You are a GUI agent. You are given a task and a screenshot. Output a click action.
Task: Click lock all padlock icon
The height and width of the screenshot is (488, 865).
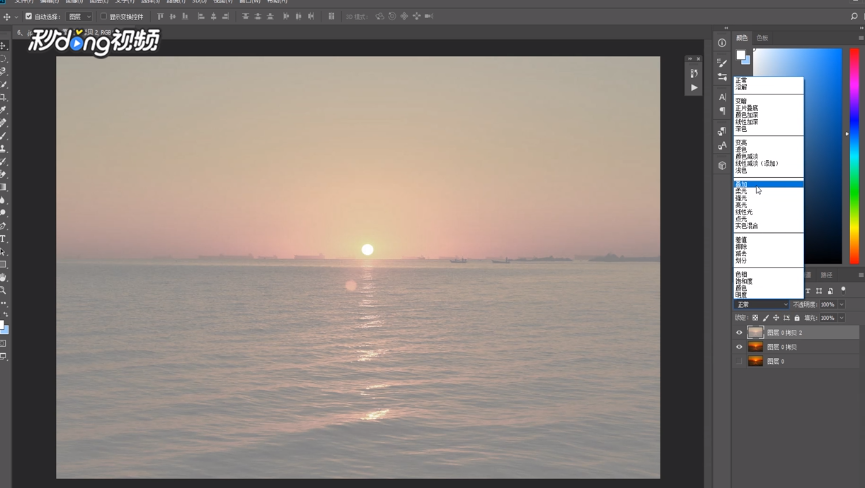(x=797, y=318)
